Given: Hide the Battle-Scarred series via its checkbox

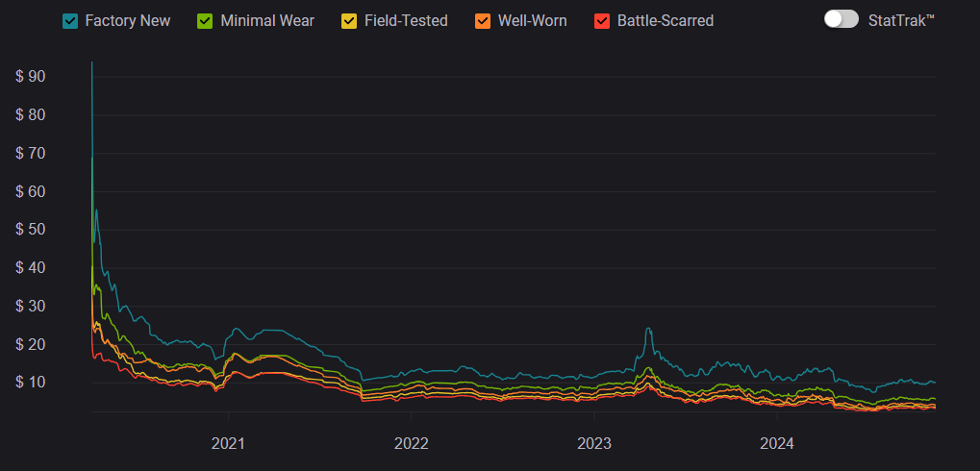Looking at the screenshot, I should [x=602, y=20].
